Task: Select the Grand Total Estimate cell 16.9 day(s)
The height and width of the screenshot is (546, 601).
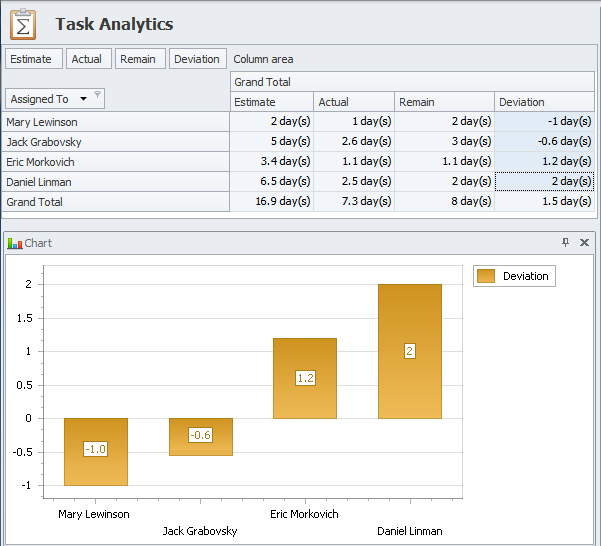Action: click(x=272, y=202)
